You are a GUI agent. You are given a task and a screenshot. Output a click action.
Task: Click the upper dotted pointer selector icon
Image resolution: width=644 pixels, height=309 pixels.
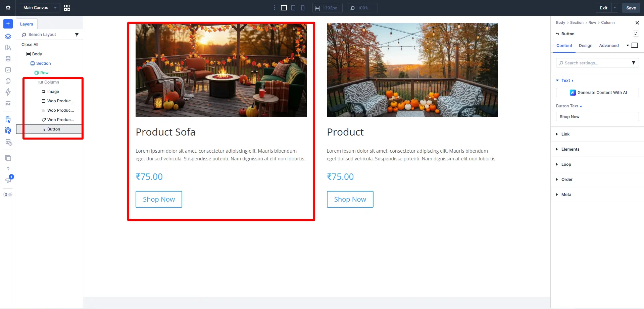point(8,119)
